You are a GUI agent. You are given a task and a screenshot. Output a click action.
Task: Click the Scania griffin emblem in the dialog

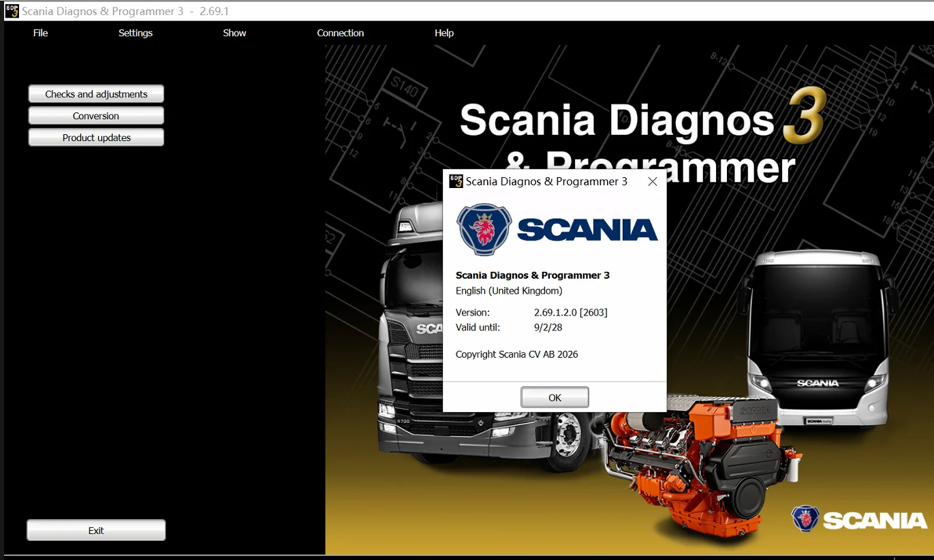(484, 230)
